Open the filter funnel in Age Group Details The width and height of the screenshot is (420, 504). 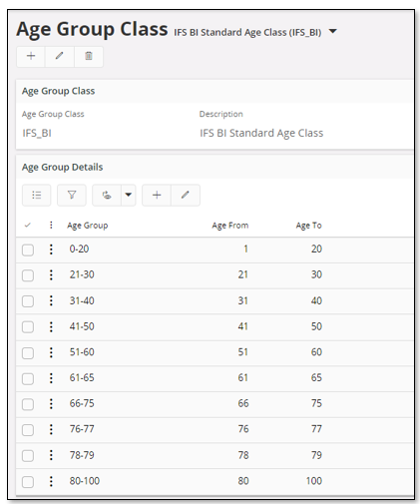click(x=72, y=196)
